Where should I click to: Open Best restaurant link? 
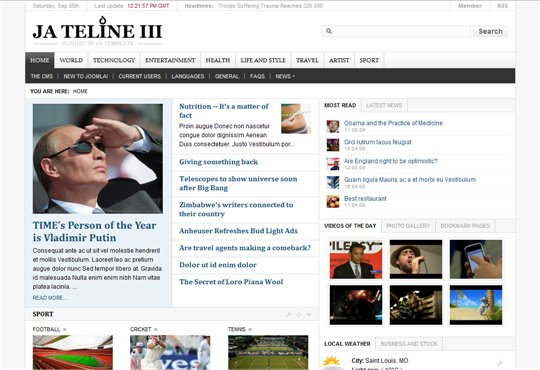[365, 198]
